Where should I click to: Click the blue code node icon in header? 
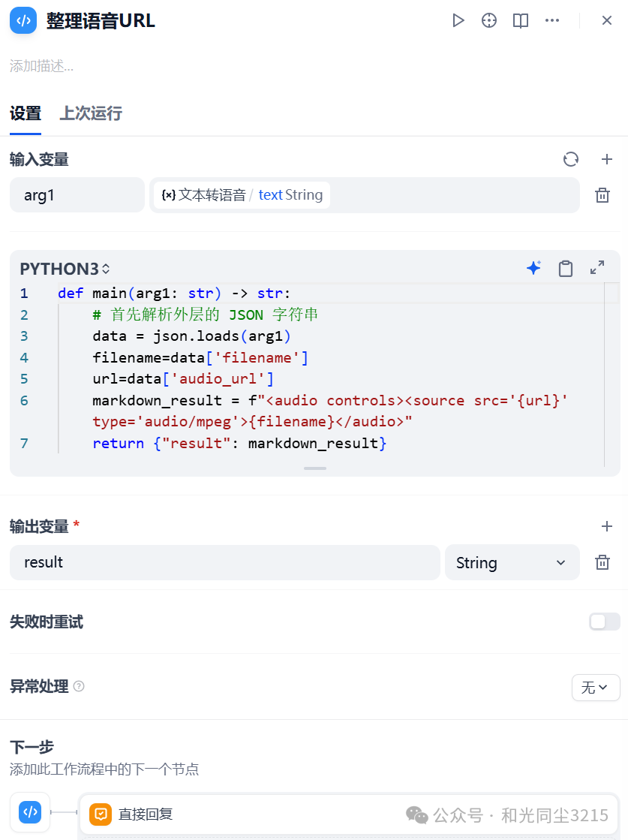[x=23, y=21]
